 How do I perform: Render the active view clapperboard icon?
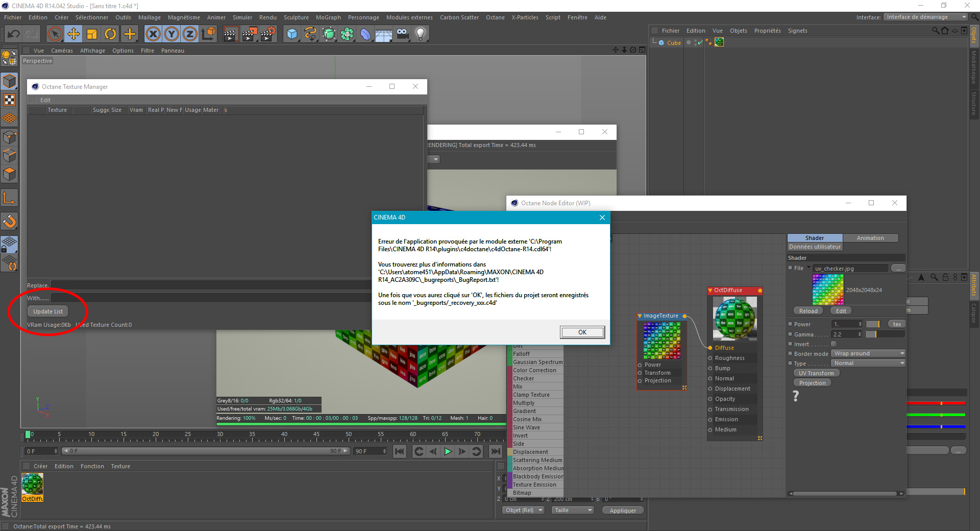tap(231, 34)
